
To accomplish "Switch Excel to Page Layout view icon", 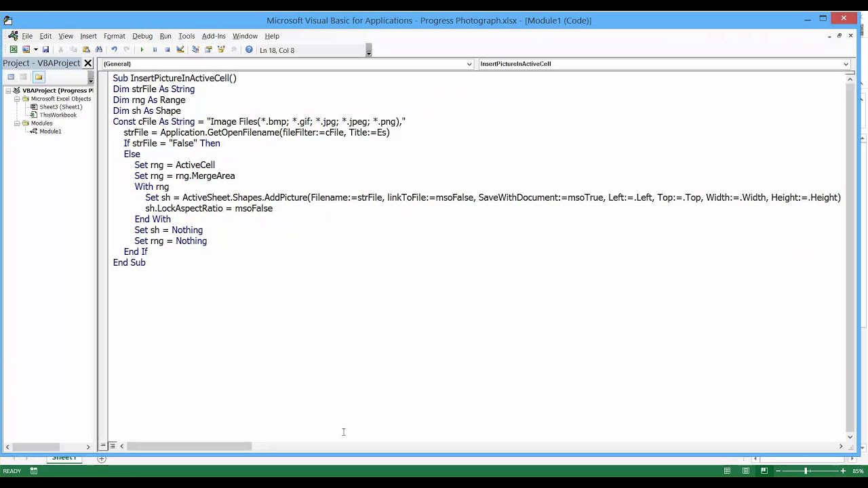I will tap(746, 471).
